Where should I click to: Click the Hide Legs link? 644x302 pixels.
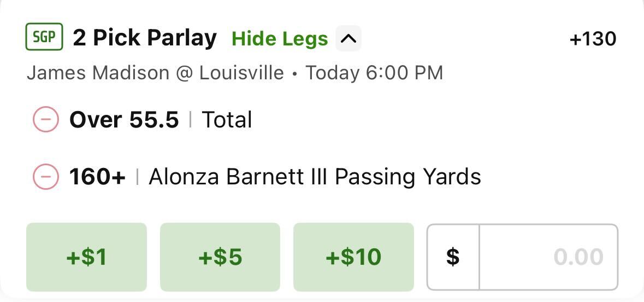(x=280, y=39)
